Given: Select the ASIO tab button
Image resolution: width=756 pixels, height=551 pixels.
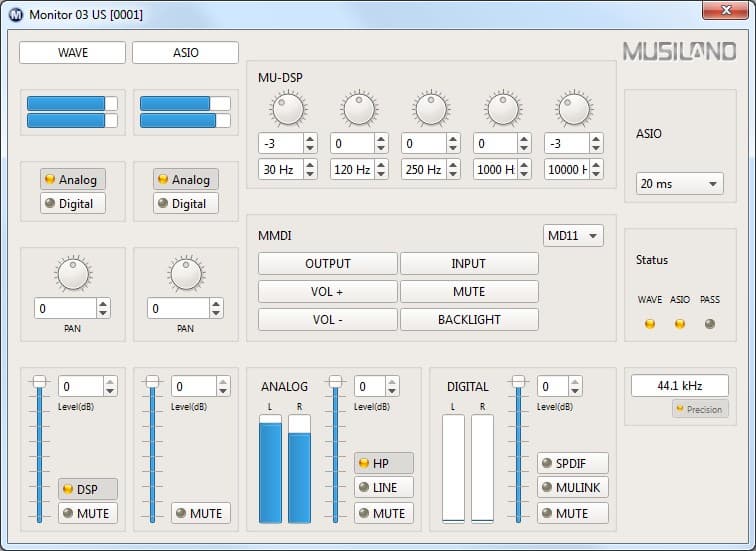Looking at the screenshot, I should click(185, 53).
